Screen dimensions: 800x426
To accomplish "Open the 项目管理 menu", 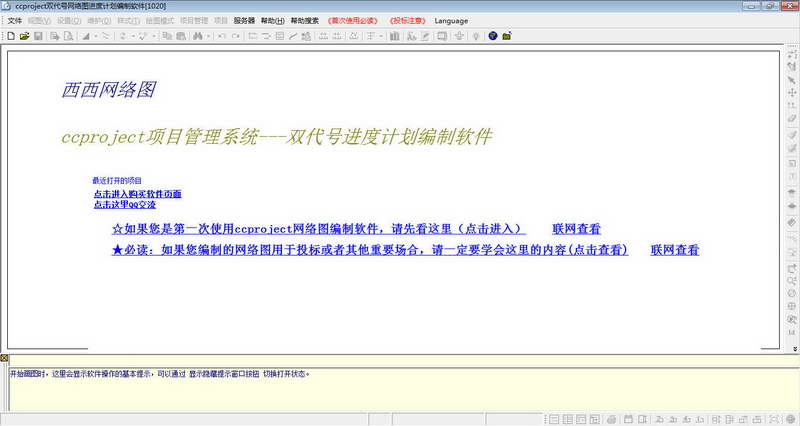I will point(194,21).
